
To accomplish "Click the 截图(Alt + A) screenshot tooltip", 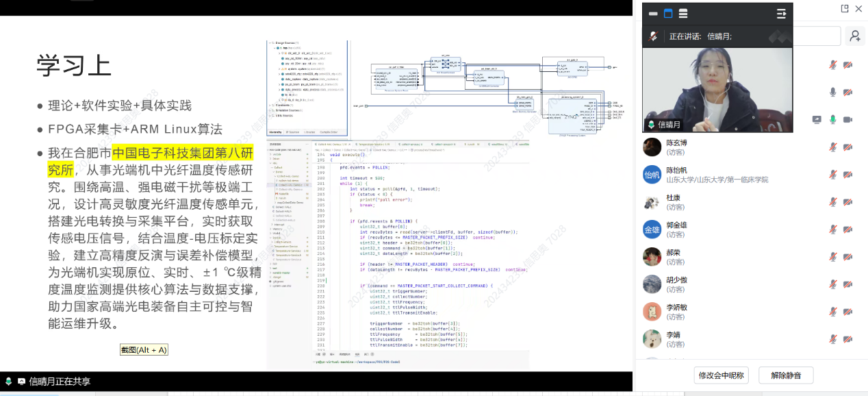I will click(144, 350).
